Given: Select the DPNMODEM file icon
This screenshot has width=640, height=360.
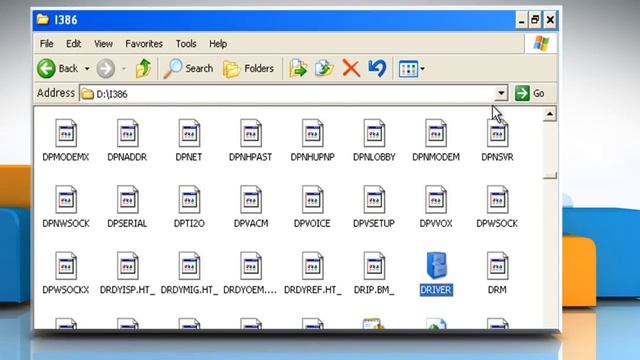Looking at the screenshot, I should pyautogui.click(x=436, y=133).
